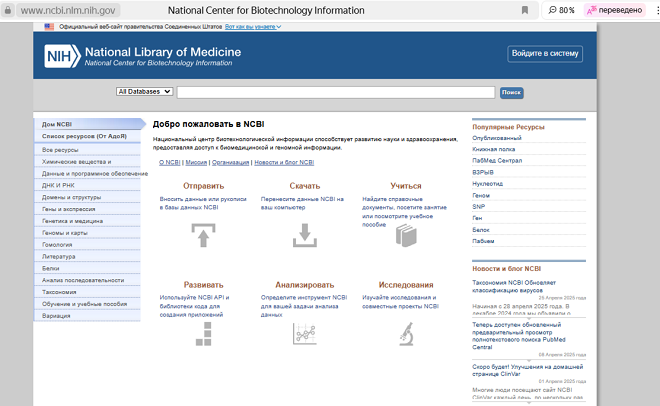Screen dimensions: 660x406
Task: Select 'Литература' sidebar item
Action: point(87,256)
